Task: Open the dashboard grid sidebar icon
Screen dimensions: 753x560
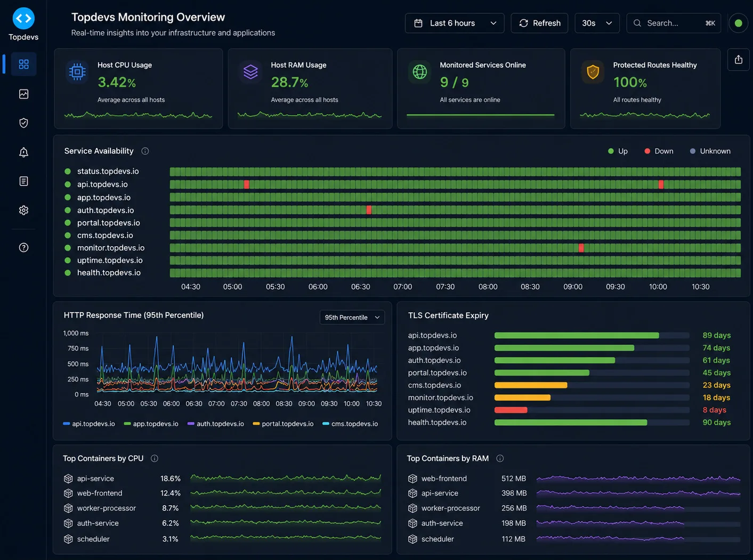Action: pos(23,64)
